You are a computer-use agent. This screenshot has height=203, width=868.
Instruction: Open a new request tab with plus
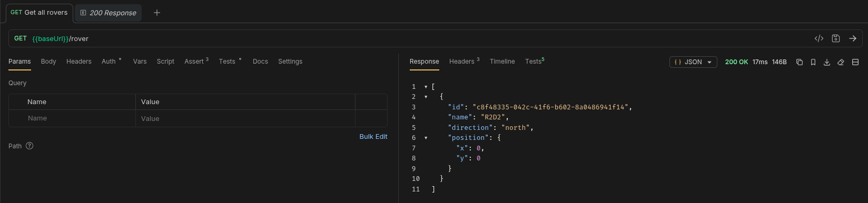tap(157, 13)
